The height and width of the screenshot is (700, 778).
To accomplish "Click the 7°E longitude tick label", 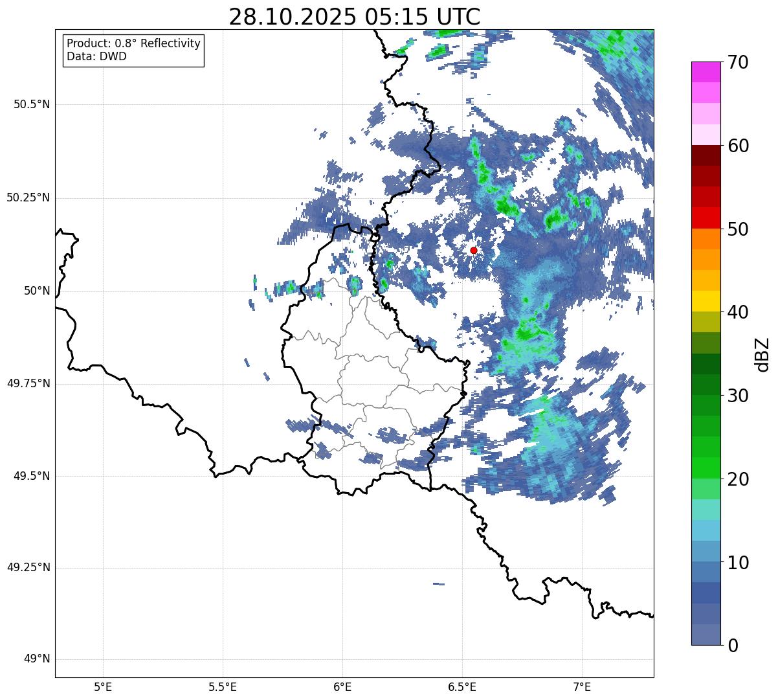I will coord(582,686).
